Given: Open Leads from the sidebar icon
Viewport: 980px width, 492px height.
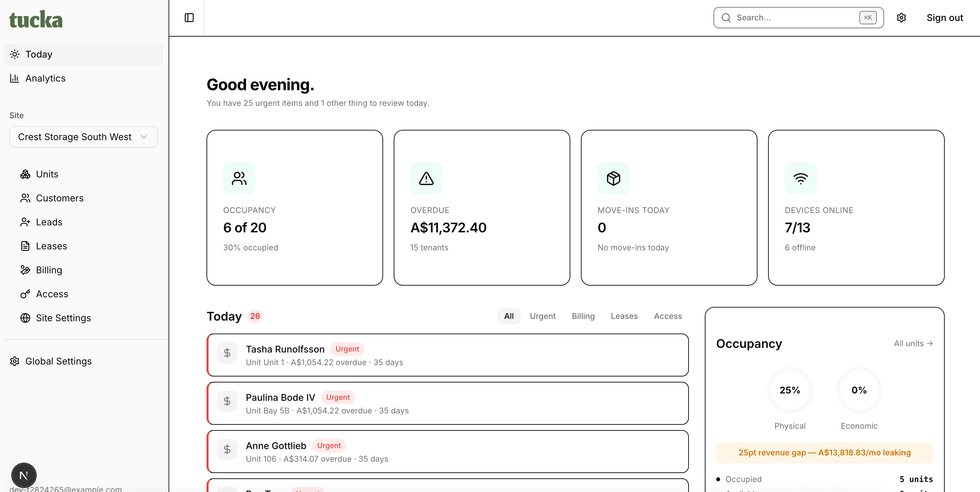Looking at the screenshot, I should 25,222.
